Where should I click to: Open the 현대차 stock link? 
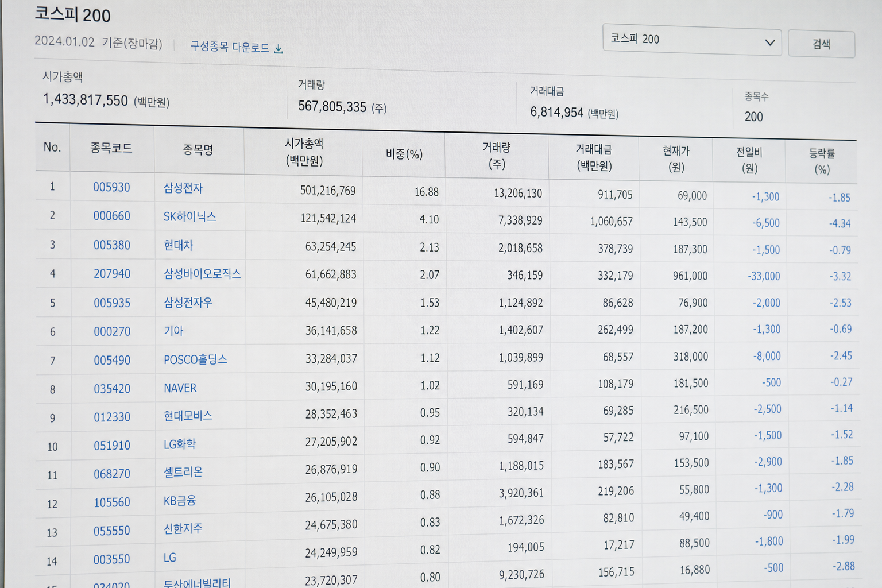179,245
